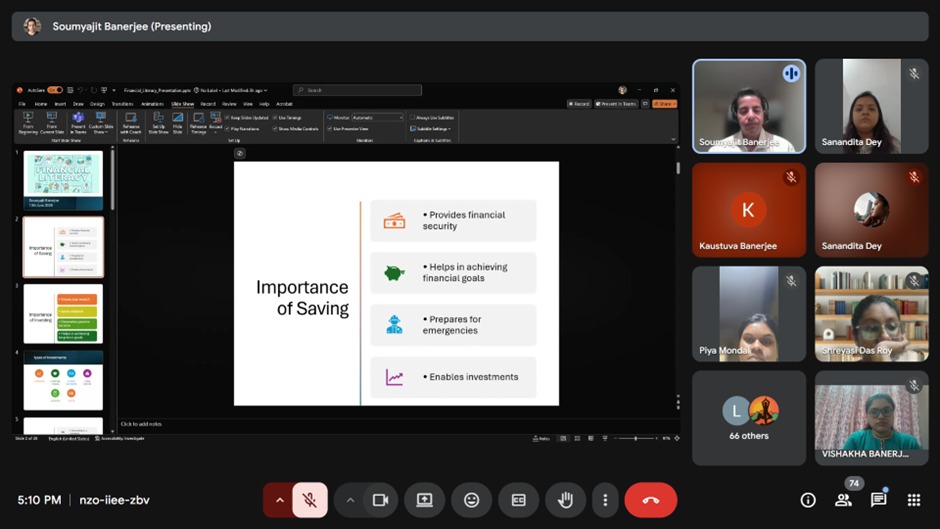Raise your hand in the meeting

565,500
